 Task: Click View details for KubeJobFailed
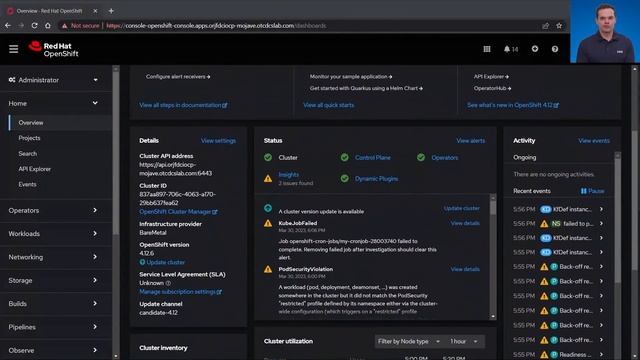pyautogui.click(x=465, y=223)
